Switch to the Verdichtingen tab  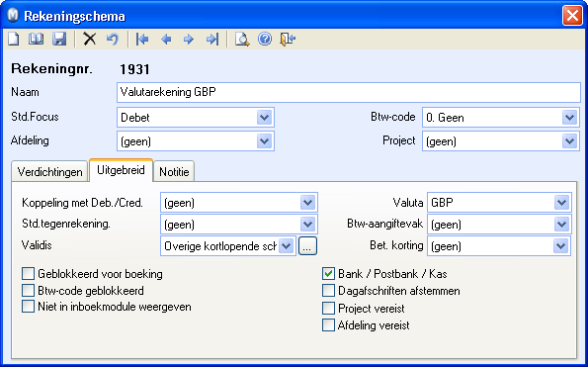point(49,171)
